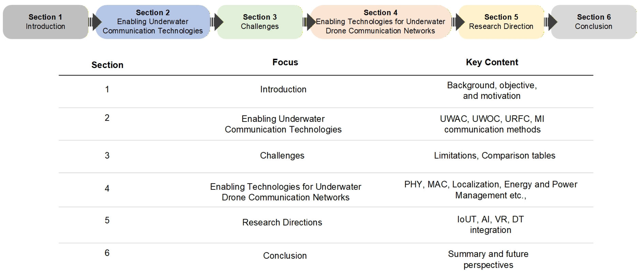Select "Limitations, Comparison tables" cell
Screen dimensions: 644x274
click(494, 155)
